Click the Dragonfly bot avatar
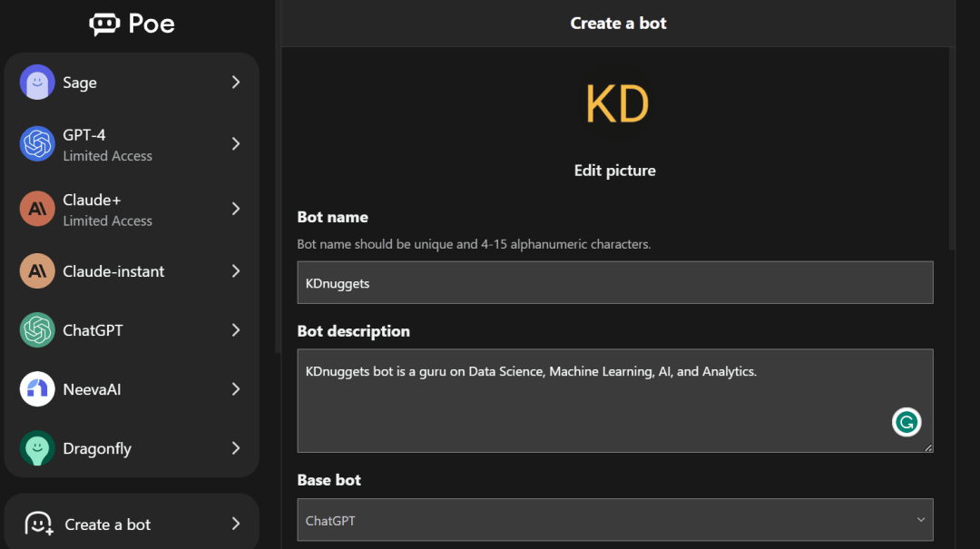This screenshot has width=980, height=549. pos(37,448)
